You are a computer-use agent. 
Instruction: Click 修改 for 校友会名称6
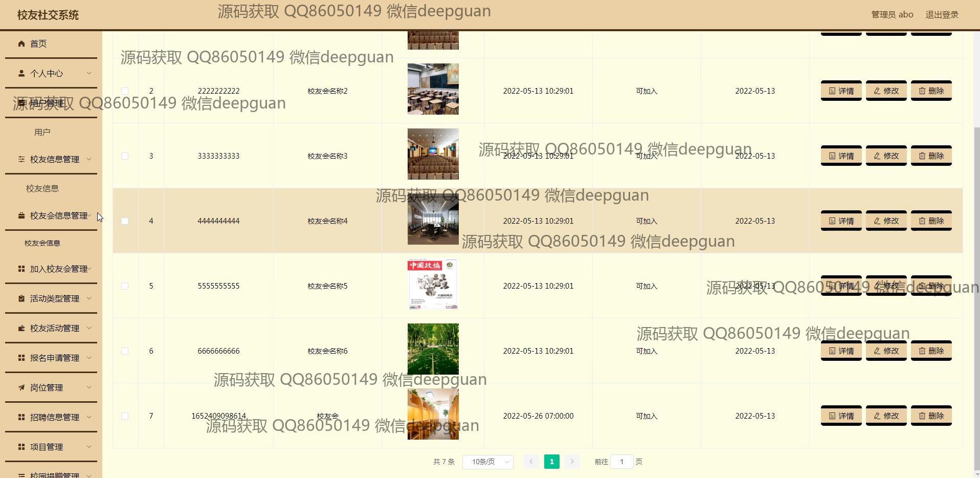point(886,351)
